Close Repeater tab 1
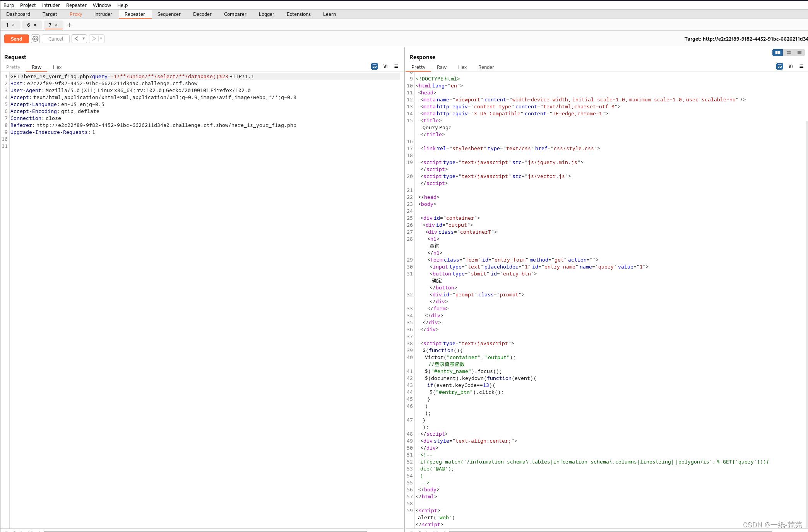Image resolution: width=808 pixels, height=532 pixels. pos(14,25)
